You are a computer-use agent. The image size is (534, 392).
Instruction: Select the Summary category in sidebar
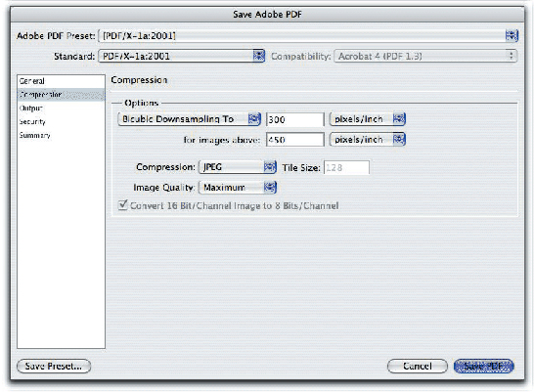pyautogui.click(x=61, y=136)
